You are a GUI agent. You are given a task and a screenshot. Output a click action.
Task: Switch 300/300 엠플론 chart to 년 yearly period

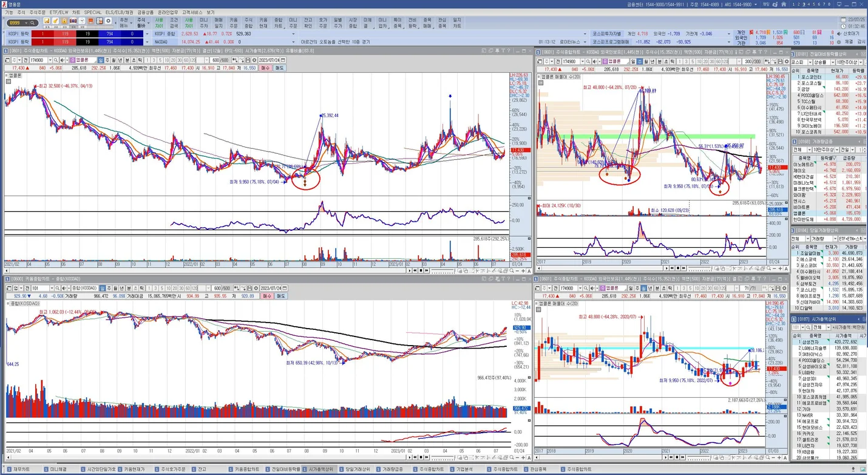tap(653, 61)
